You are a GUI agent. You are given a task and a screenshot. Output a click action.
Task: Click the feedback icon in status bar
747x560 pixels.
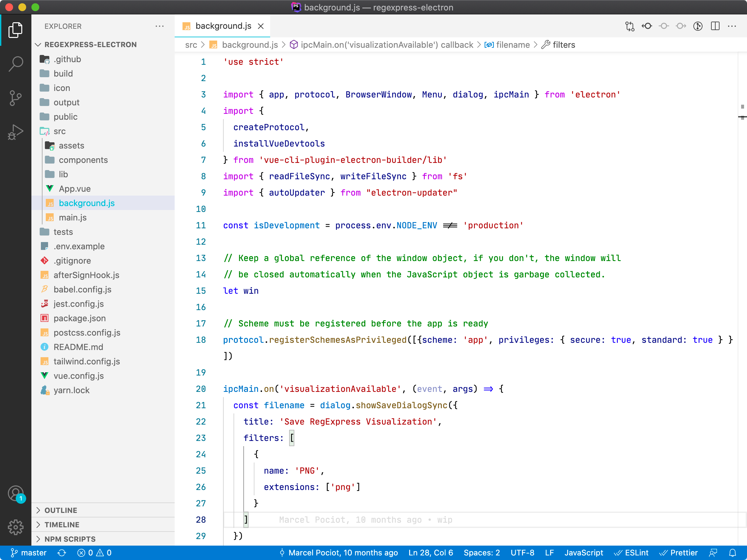tap(713, 552)
